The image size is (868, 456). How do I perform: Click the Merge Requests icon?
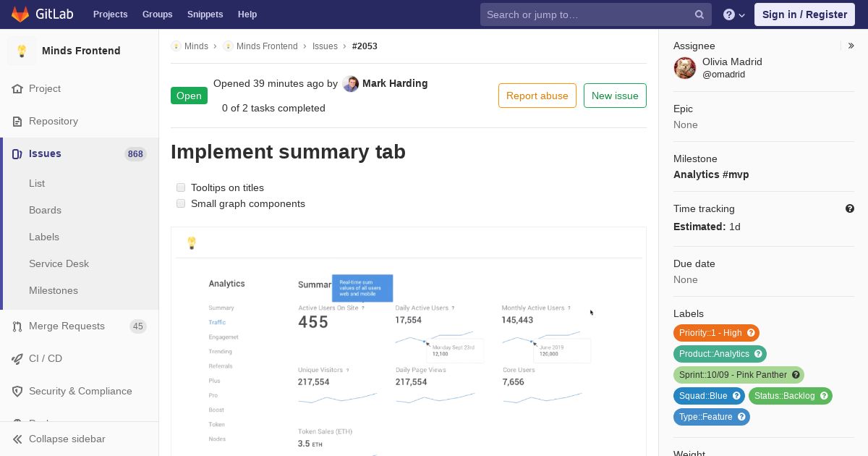click(17, 326)
